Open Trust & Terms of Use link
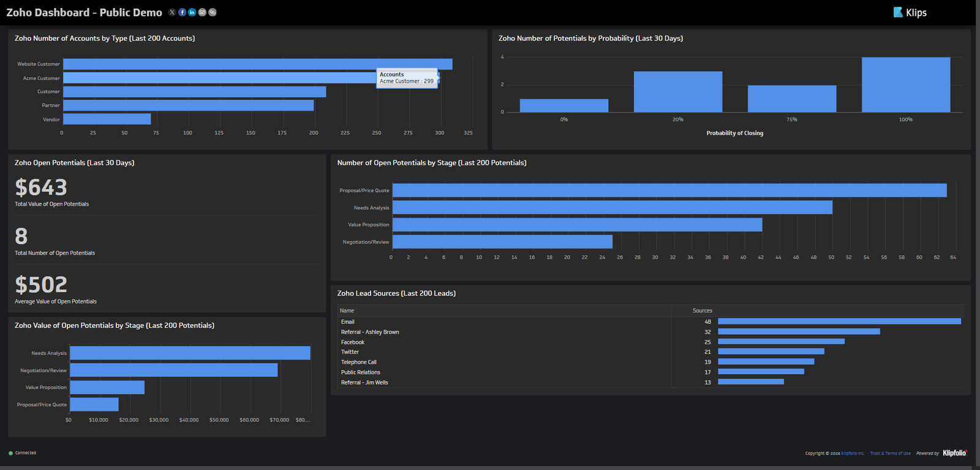The image size is (980, 470). (x=890, y=453)
